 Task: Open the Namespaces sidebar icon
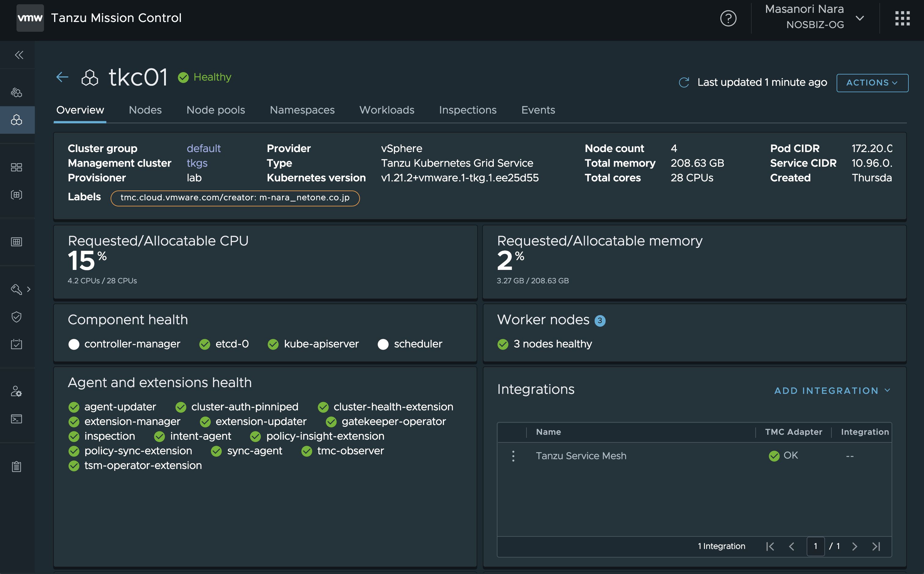pyautogui.click(x=16, y=195)
